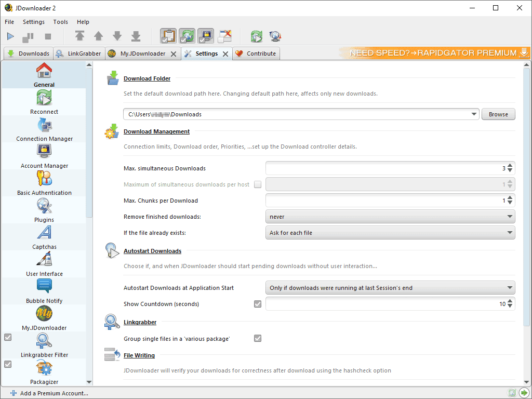Pause downloads via toolbar pause icon
Viewport: 532px width, 399px height.
pyautogui.click(x=28, y=37)
